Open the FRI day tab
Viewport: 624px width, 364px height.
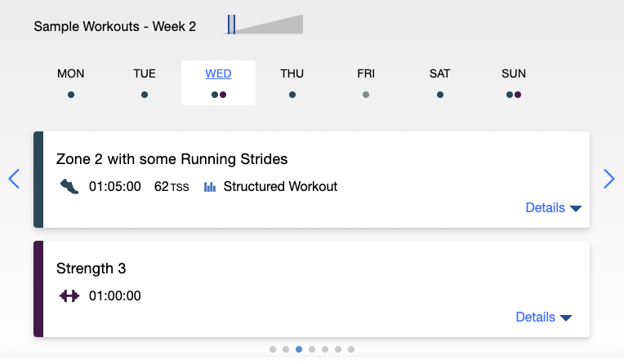[366, 82]
